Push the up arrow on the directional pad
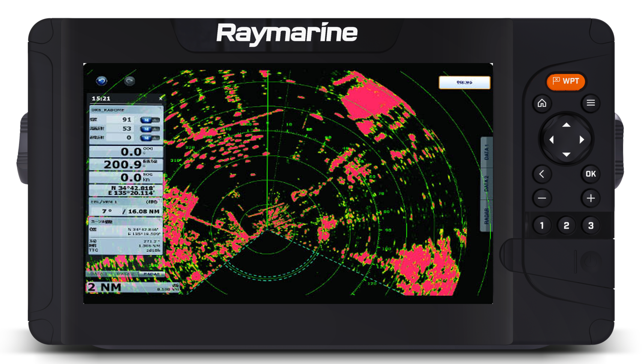The image size is (642, 364). pyautogui.click(x=566, y=125)
